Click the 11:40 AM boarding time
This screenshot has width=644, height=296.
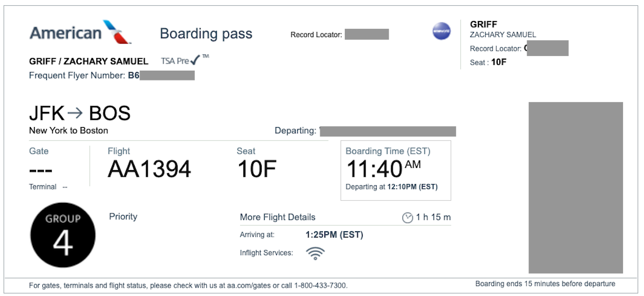tap(384, 169)
